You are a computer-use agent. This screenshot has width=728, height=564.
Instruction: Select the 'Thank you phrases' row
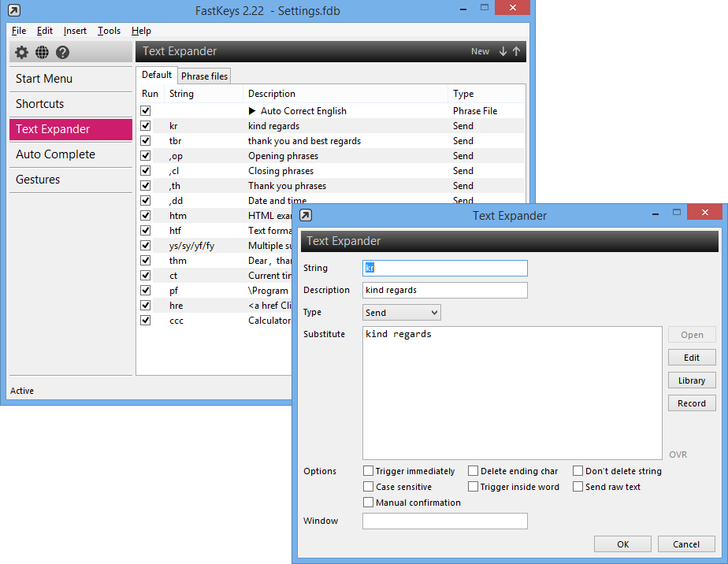click(x=332, y=186)
